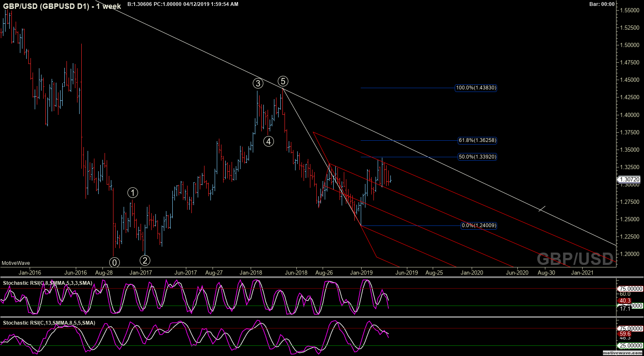Click the 1.40000 price axis label

coord(629,115)
